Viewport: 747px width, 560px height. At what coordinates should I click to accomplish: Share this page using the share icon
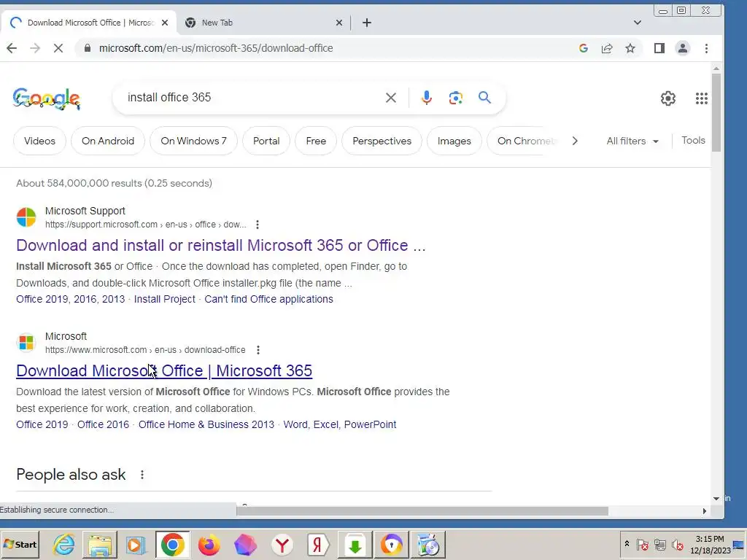[607, 48]
